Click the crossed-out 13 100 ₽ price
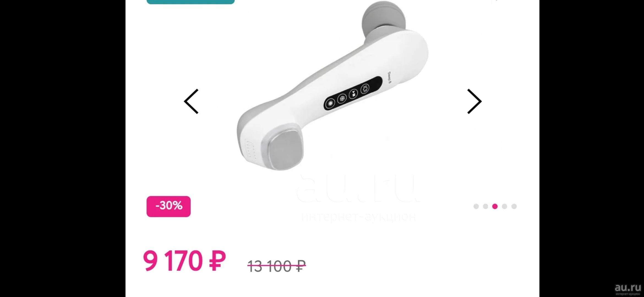 [277, 266]
